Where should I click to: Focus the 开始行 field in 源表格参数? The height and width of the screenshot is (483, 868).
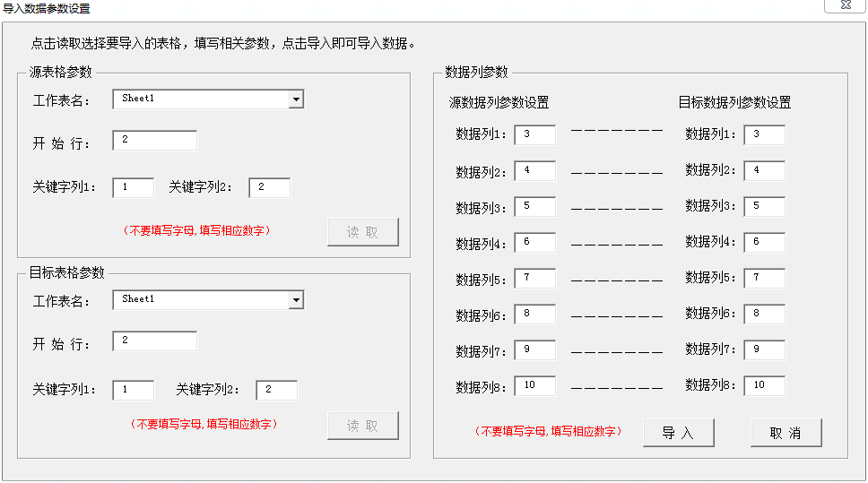(154, 141)
